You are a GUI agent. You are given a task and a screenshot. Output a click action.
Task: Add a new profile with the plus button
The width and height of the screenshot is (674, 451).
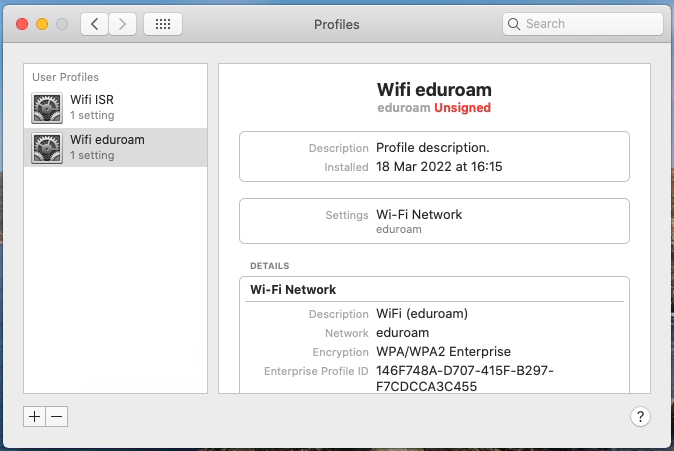pos(34,416)
